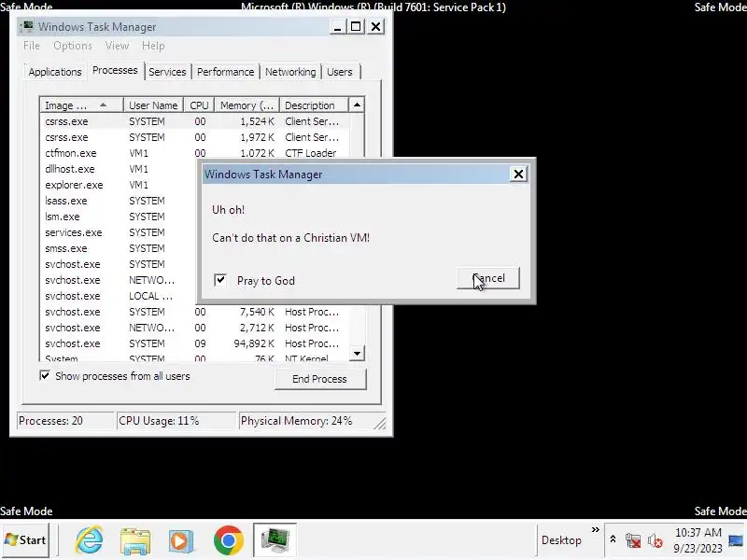This screenshot has width=747, height=560.
Task: Open the View menu
Action: point(117,46)
